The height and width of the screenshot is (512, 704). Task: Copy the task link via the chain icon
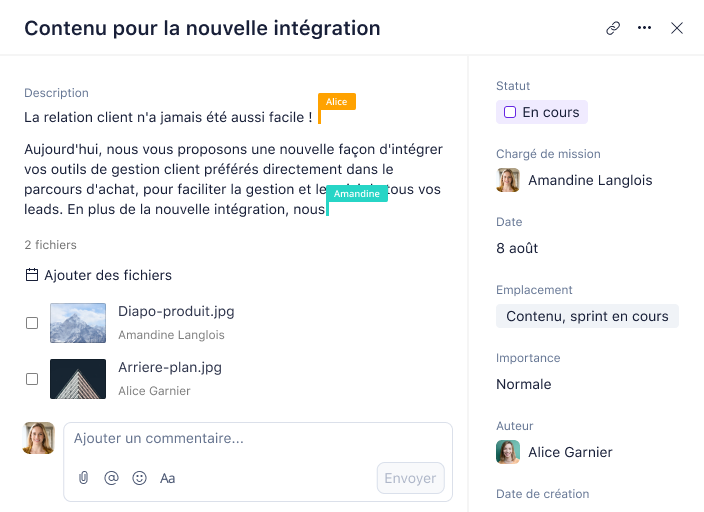613,28
